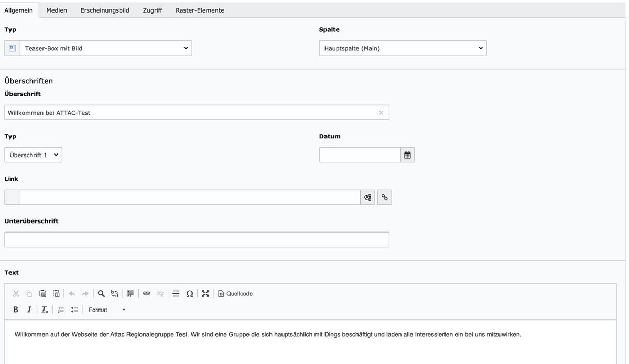Image resolution: width=629 pixels, height=364 pixels.
Task: Click the Paste icon in editor toolbar
Action: (x=42, y=294)
